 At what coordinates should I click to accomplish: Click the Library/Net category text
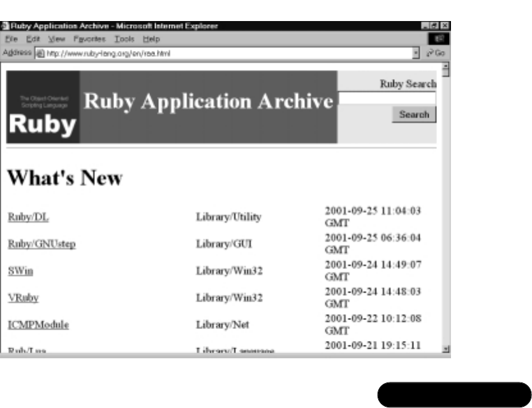[223, 324]
